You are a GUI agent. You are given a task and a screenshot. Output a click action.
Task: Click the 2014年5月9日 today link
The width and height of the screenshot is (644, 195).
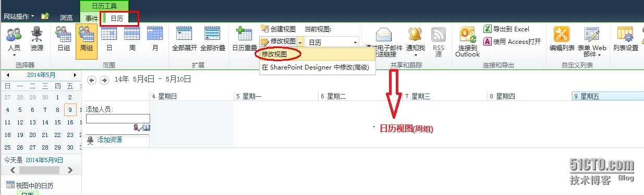pyautogui.click(x=44, y=160)
